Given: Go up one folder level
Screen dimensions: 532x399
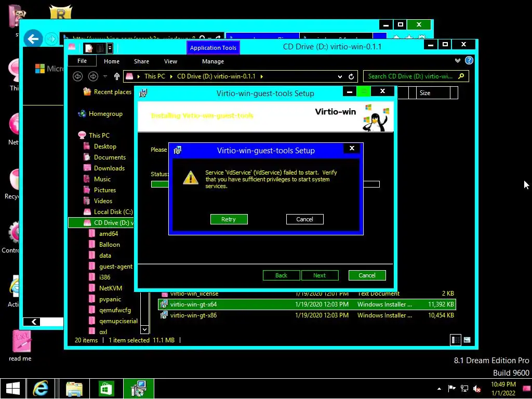Looking at the screenshot, I should coord(117,76).
